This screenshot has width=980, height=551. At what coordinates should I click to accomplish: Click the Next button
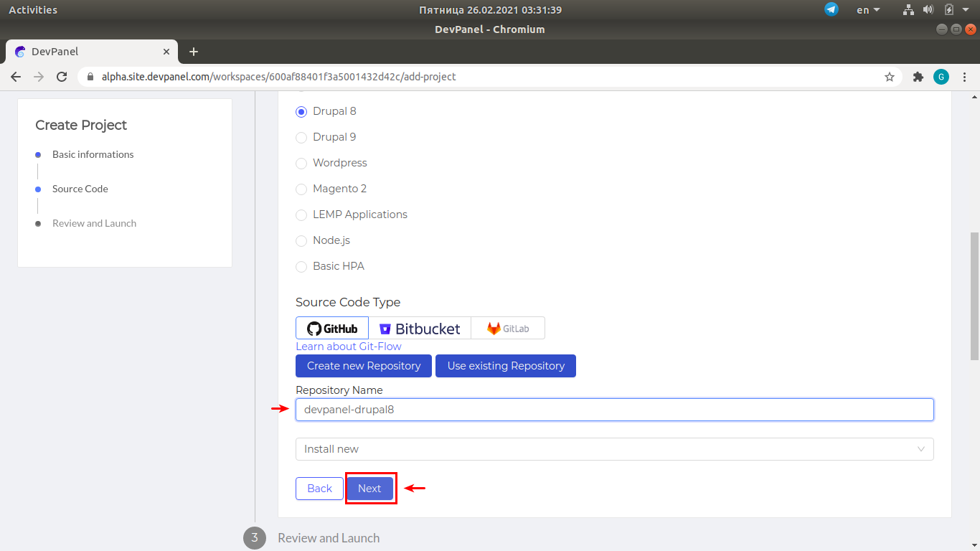tap(370, 488)
